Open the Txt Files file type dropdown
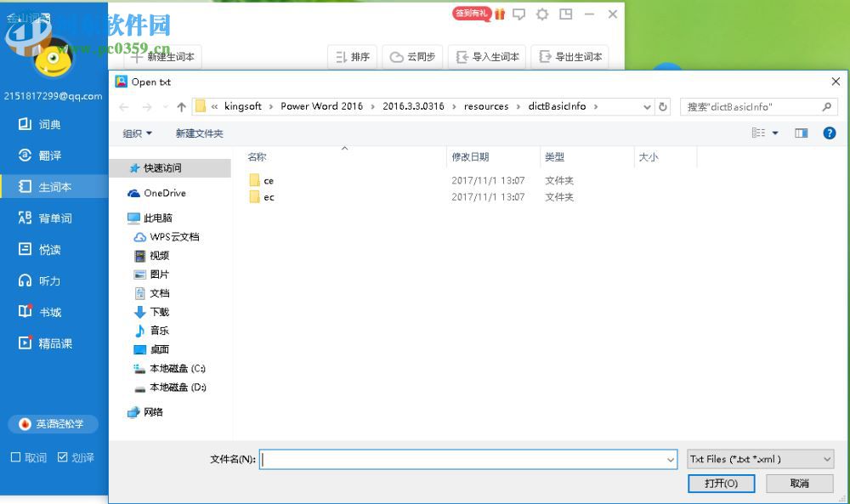This screenshot has width=850, height=504. (761, 459)
